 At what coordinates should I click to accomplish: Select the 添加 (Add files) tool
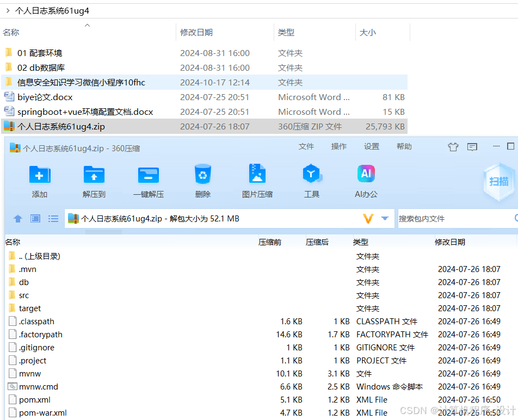click(x=39, y=180)
